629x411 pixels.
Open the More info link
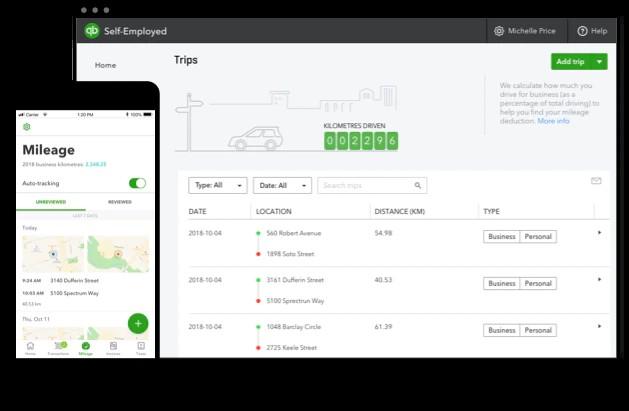point(553,121)
